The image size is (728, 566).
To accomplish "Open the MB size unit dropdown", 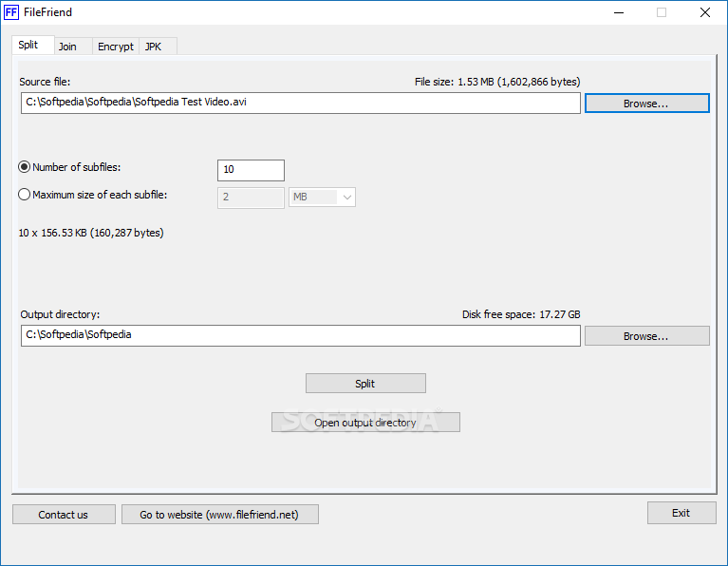I will 322,197.
